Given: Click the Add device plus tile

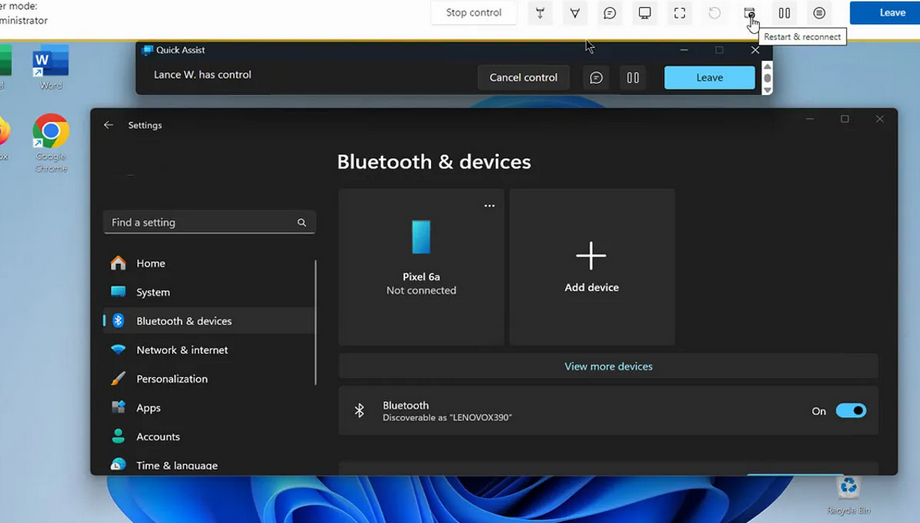Looking at the screenshot, I should (591, 266).
